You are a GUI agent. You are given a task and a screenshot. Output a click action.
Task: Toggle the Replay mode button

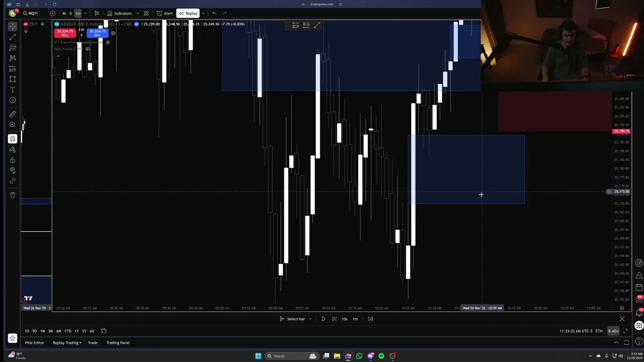tap(188, 13)
